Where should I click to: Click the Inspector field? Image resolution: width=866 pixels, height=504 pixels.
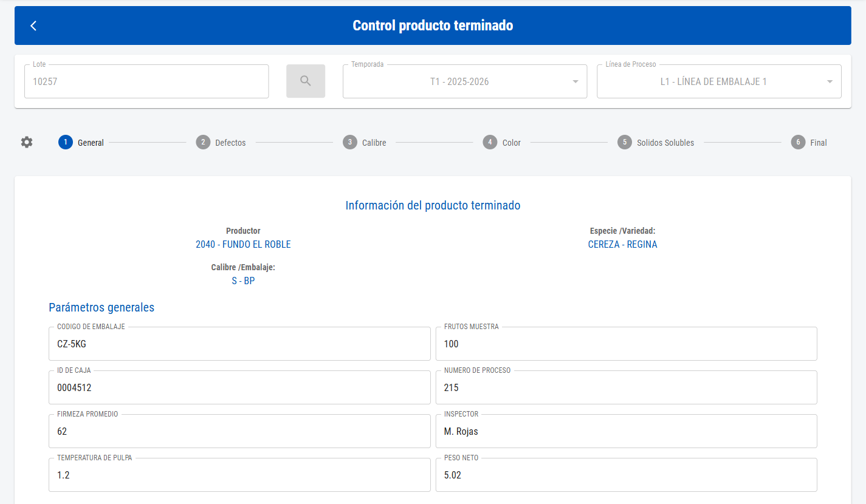(x=627, y=431)
